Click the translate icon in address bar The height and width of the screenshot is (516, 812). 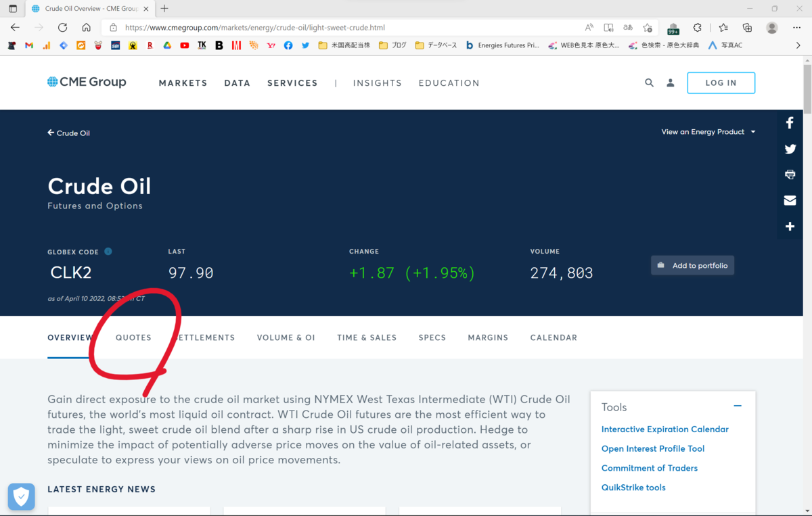coord(628,28)
